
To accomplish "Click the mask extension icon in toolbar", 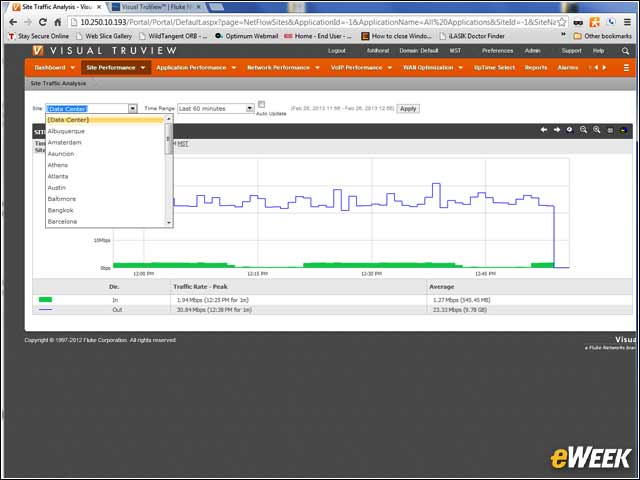I will 578,22.
